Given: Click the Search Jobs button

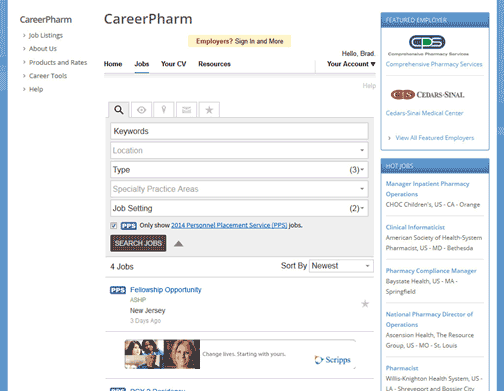Looking at the screenshot, I should point(138,243).
